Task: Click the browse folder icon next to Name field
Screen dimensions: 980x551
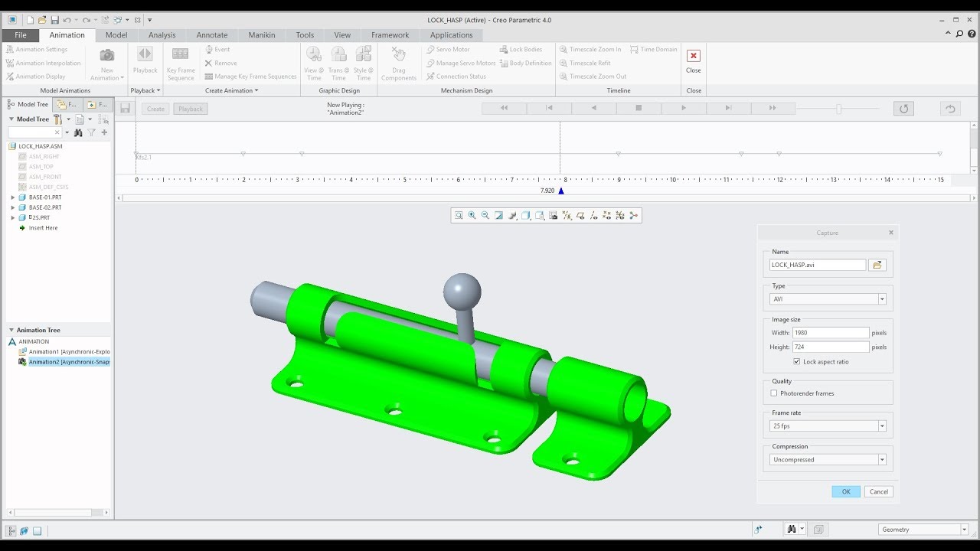Action: [877, 265]
